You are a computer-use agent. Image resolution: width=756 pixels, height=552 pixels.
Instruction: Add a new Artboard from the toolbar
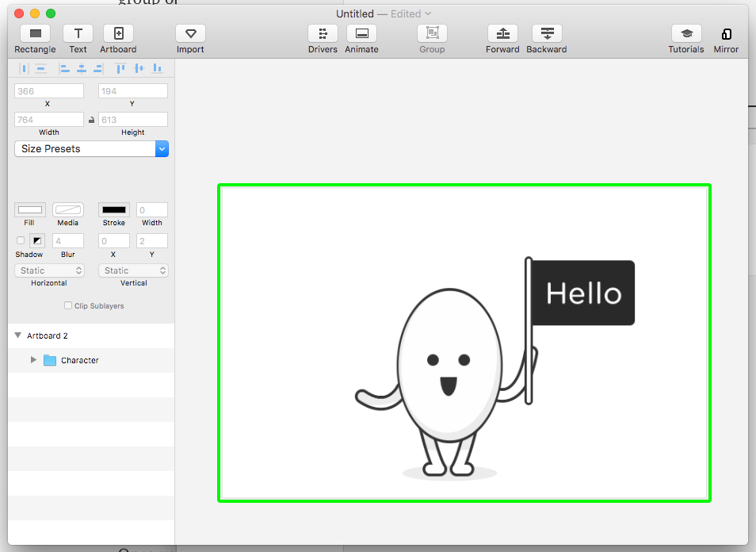coord(118,33)
